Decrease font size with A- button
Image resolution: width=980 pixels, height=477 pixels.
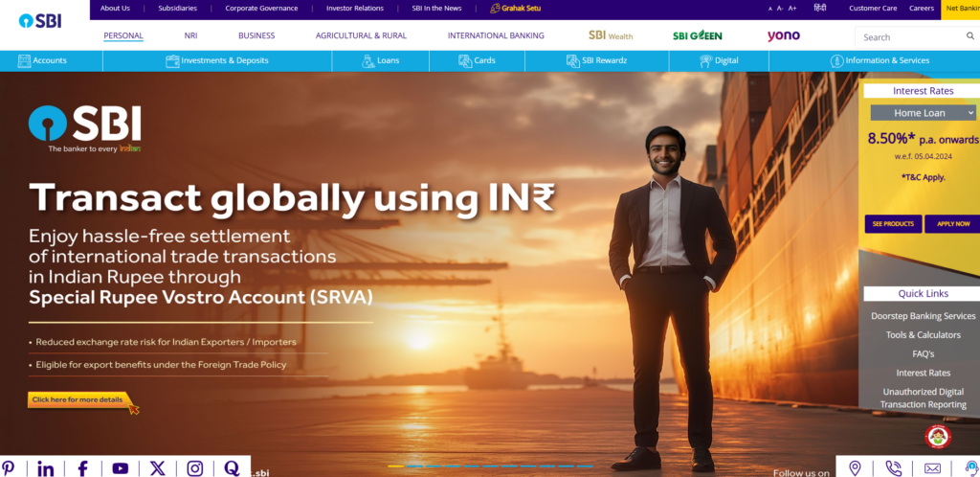point(780,9)
